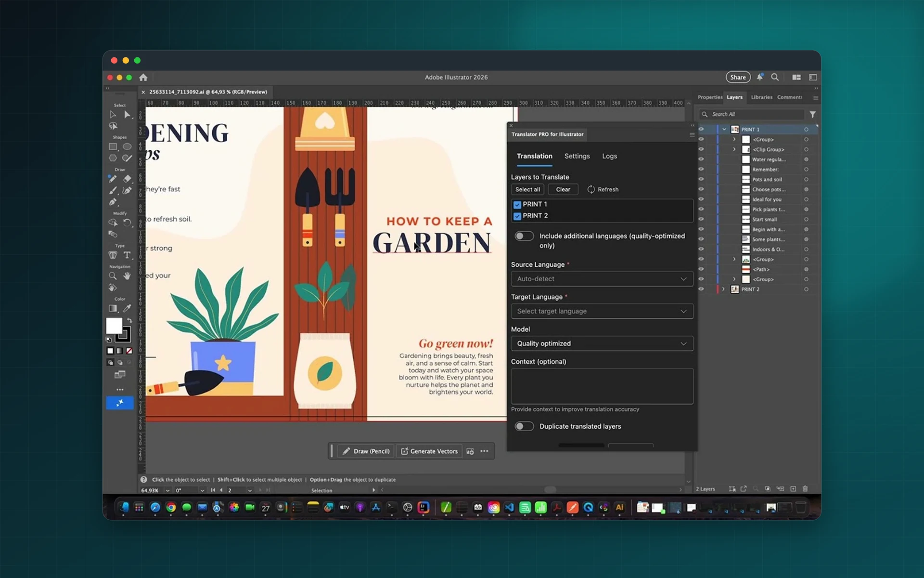
Task: Uncheck the PRINT 2 layer checkbox
Action: pos(517,216)
